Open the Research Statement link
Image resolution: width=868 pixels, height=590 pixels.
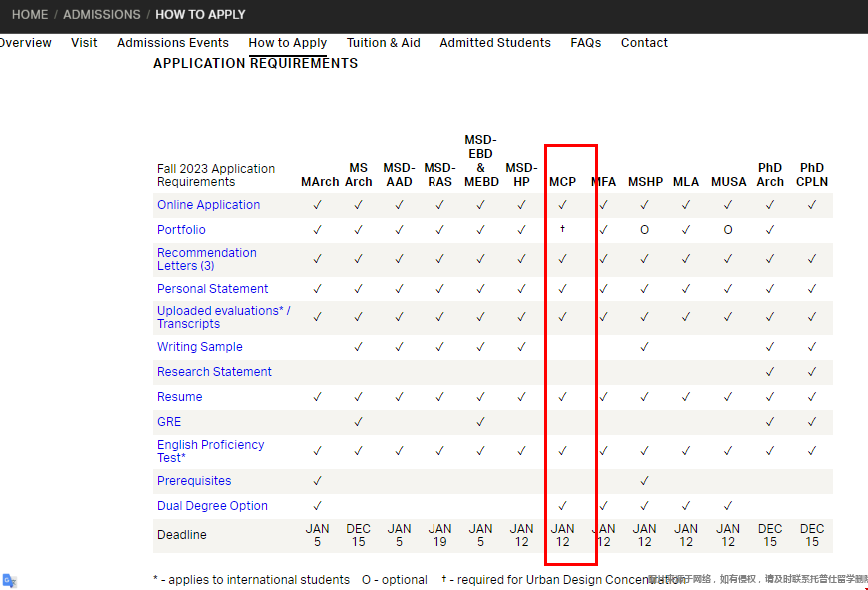(214, 372)
